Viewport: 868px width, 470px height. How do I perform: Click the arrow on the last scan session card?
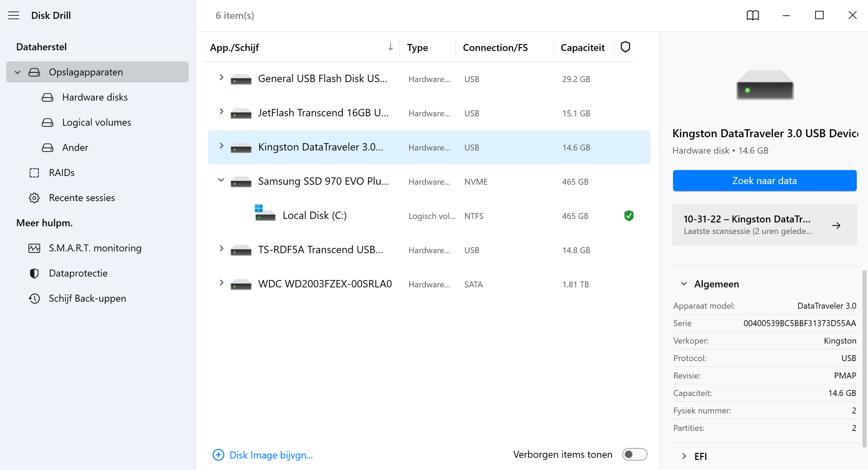(836, 226)
